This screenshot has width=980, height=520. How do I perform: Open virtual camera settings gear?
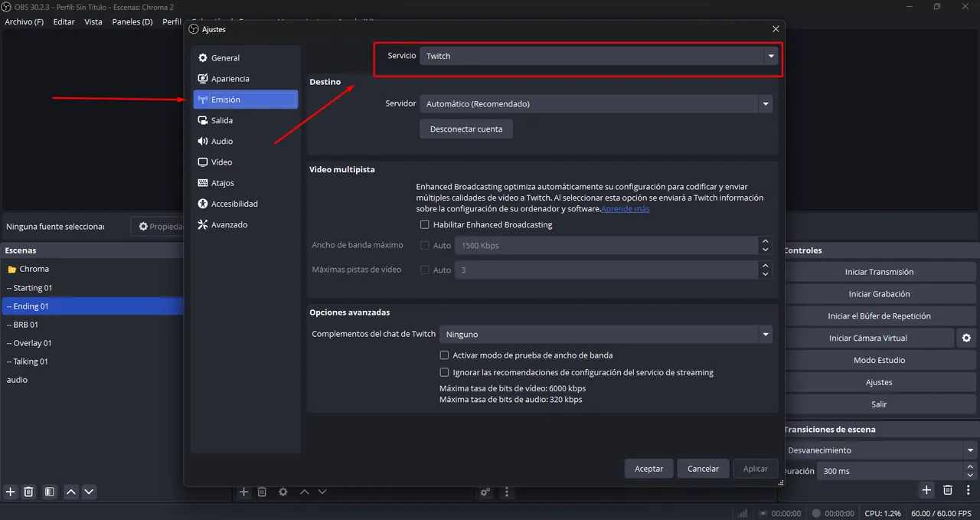click(966, 338)
